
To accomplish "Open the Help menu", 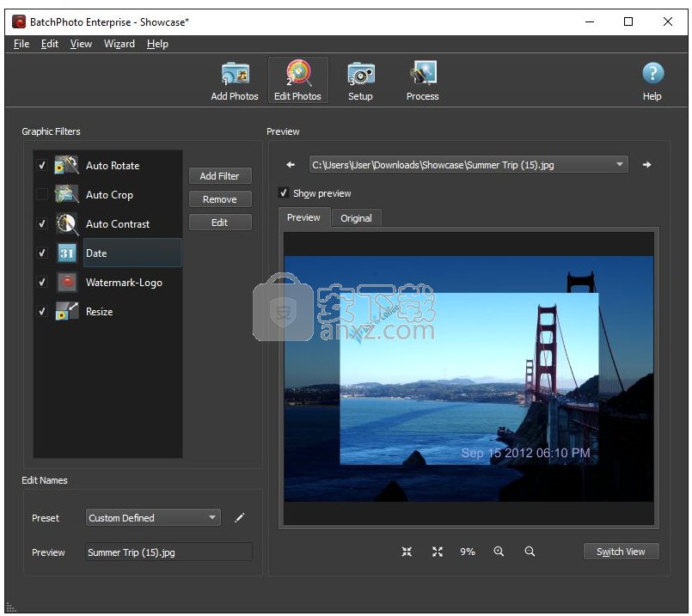I will click(157, 44).
